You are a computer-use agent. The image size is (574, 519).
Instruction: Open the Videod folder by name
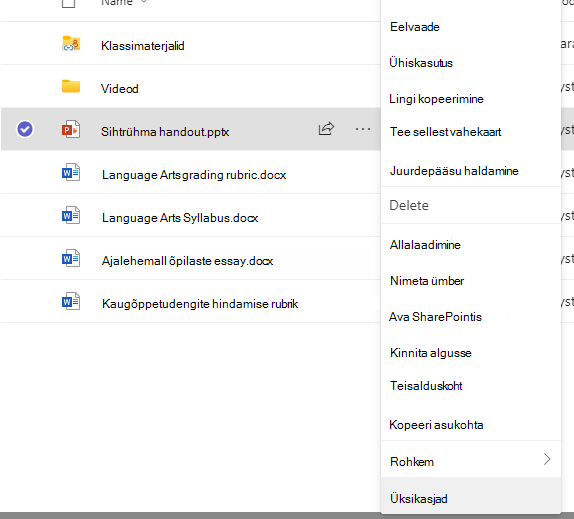tap(120, 89)
